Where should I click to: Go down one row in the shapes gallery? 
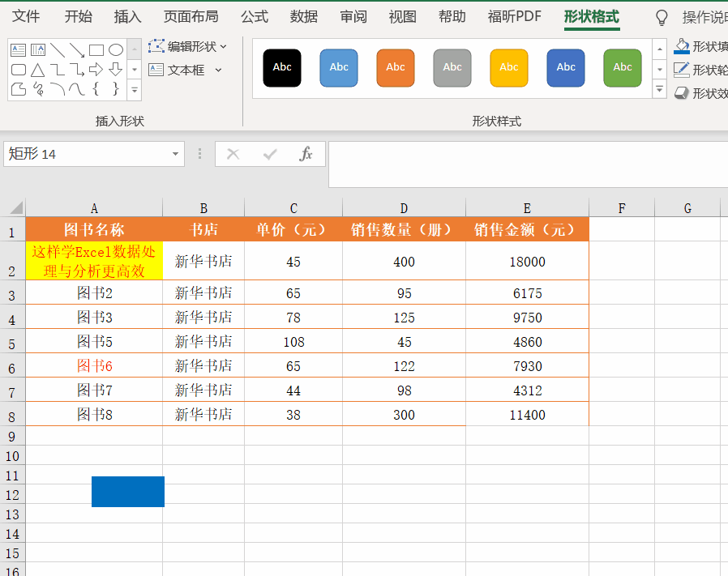(x=135, y=70)
